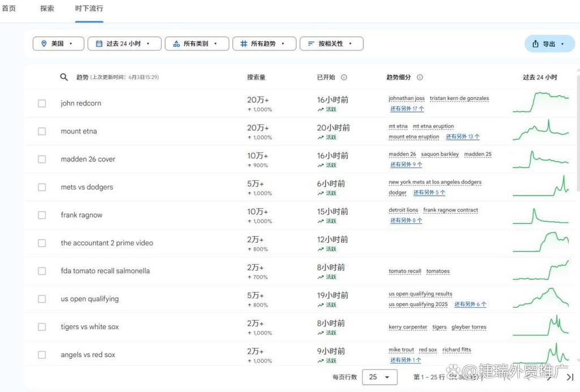Open rows-per-page 25 dropdown
The image size is (580, 392).
point(380,377)
